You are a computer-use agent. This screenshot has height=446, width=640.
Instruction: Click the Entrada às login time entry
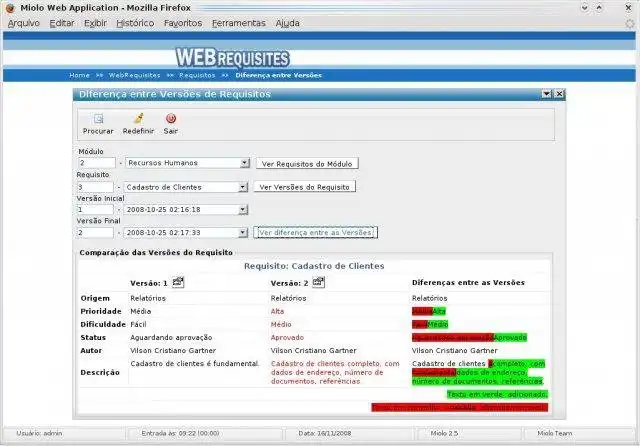coord(180,433)
